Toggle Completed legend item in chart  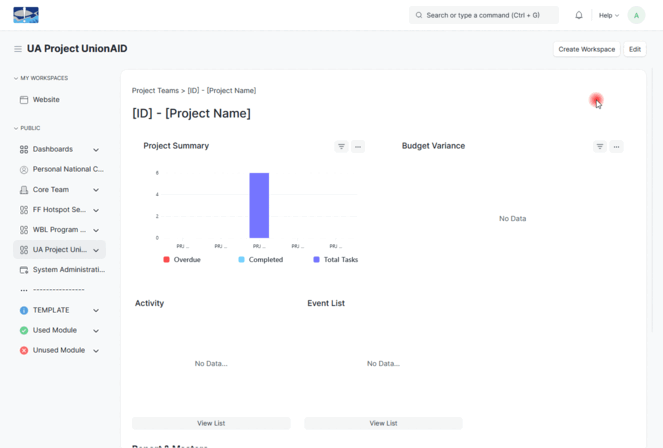pyautogui.click(x=260, y=260)
